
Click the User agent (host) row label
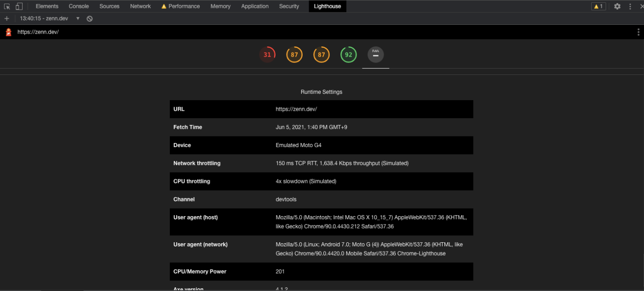[195, 217]
